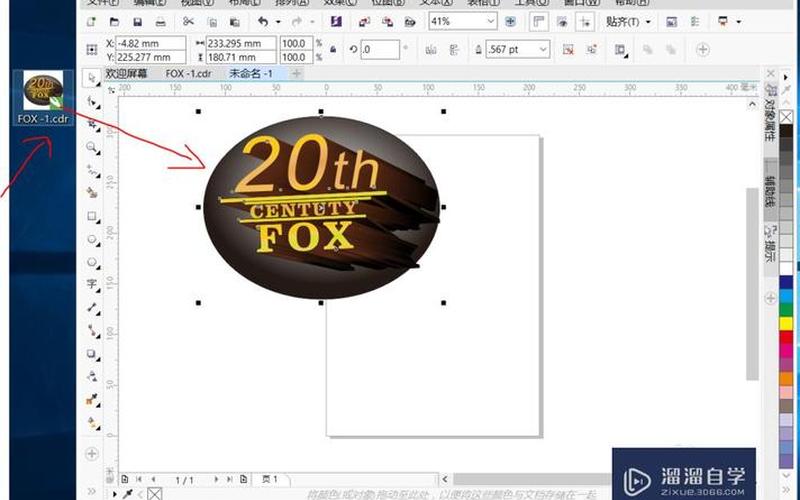Click the Cut scissors icon
The width and height of the screenshot is (800, 500).
coord(188,21)
